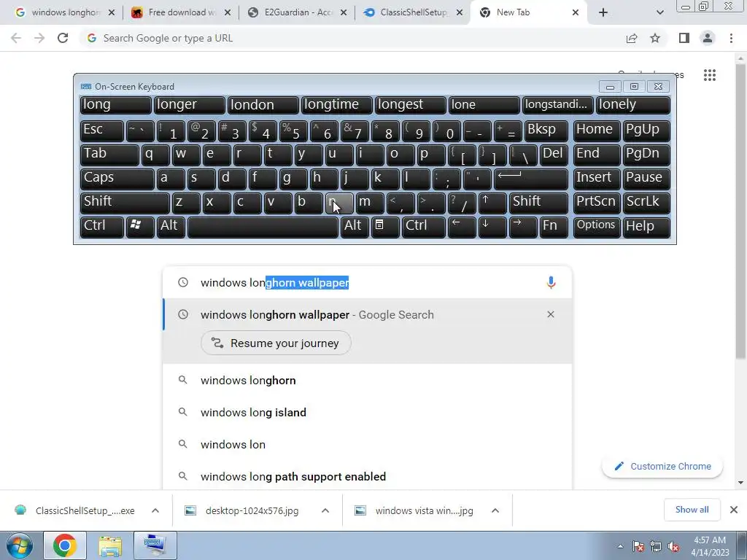Click the On-Screen Keyboard taskbar icon
Screen dimensions: 747x560
tap(155, 545)
